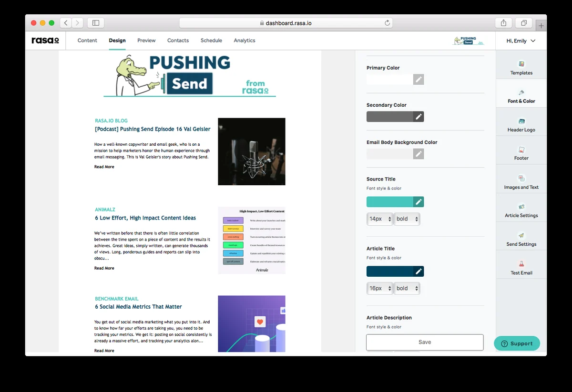The height and width of the screenshot is (392, 572).
Task: Open the Send Settings paper plane icon
Action: [x=521, y=235]
